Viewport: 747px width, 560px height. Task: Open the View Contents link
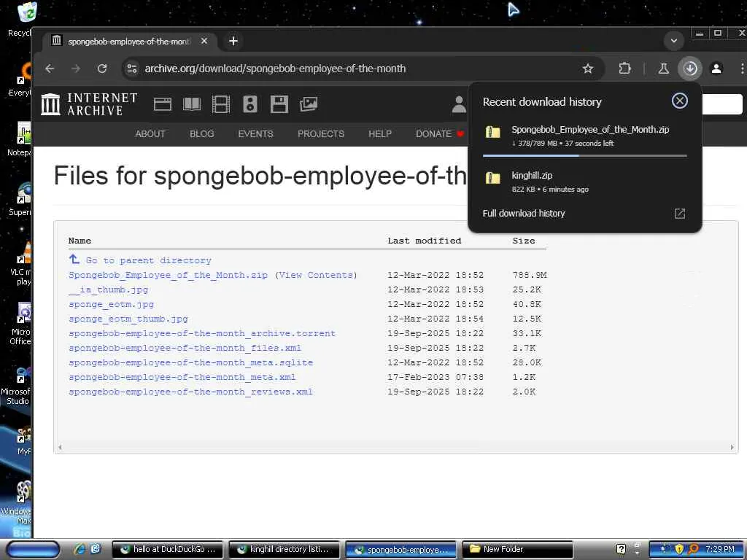click(x=317, y=275)
